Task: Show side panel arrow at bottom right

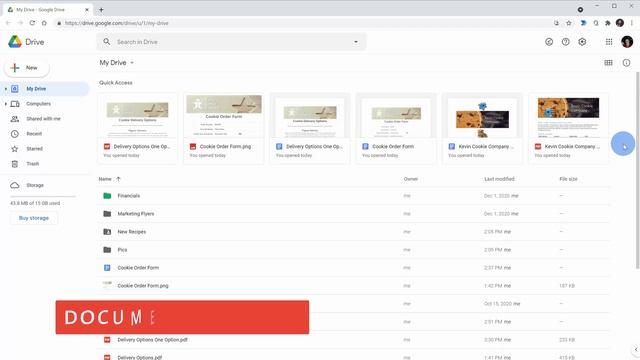Action: coord(636,349)
